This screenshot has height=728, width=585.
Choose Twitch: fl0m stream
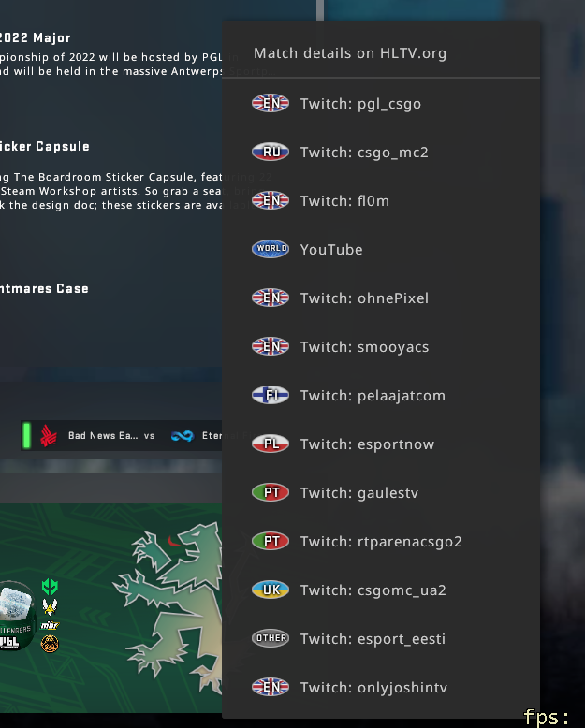381,200
